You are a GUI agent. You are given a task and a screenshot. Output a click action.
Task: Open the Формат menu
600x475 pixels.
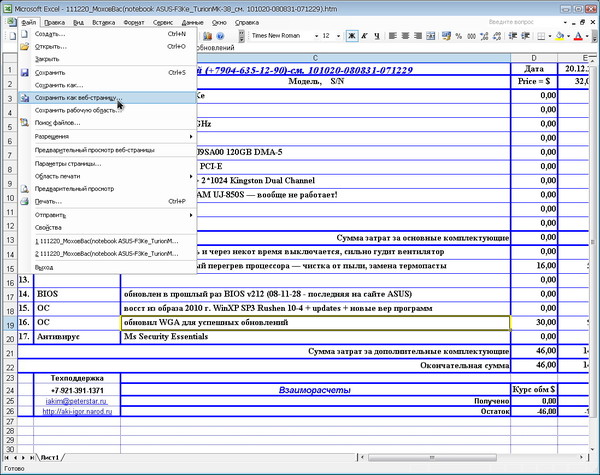click(x=134, y=23)
